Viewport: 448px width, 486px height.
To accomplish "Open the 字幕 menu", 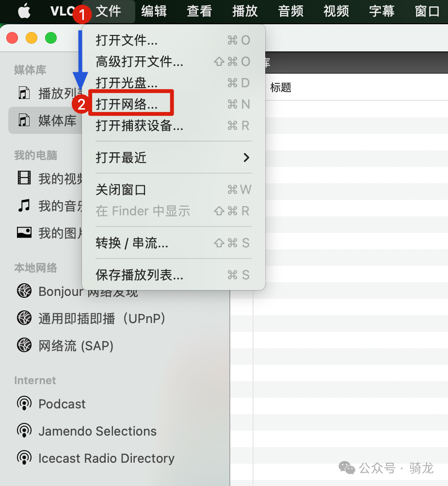I will coord(382,12).
